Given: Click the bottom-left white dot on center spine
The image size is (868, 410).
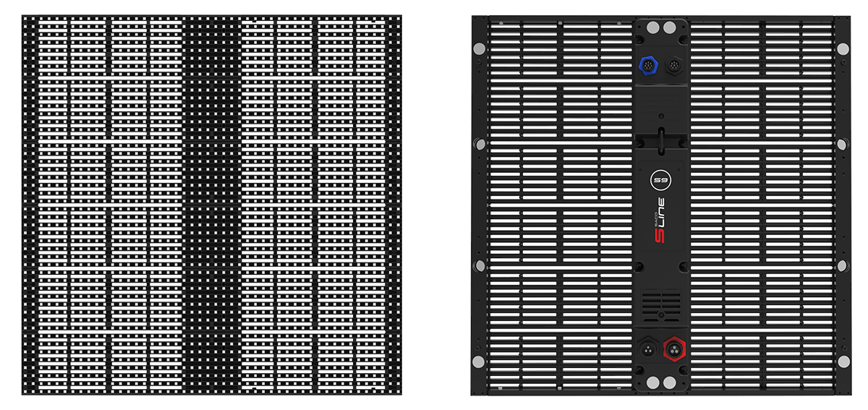Looking at the screenshot, I should coord(650,383).
